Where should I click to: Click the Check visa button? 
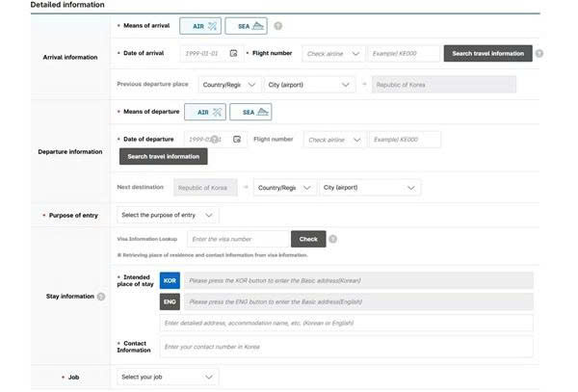pyautogui.click(x=308, y=239)
